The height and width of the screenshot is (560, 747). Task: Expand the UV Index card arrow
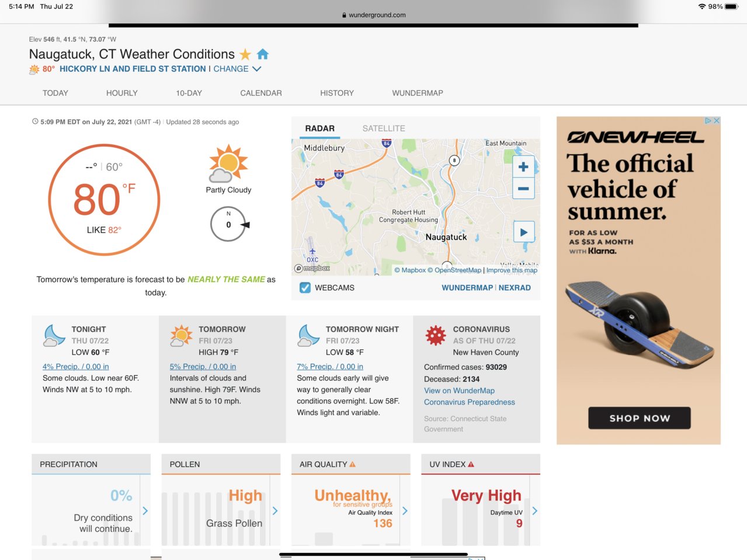click(x=534, y=511)
